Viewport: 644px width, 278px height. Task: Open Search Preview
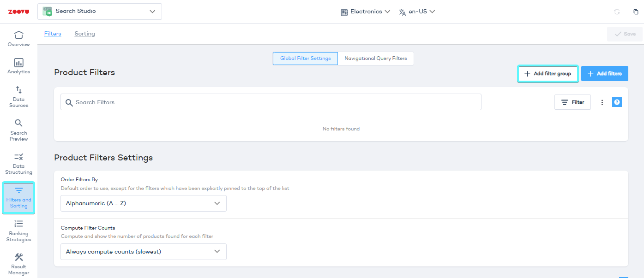click(18, 129)
